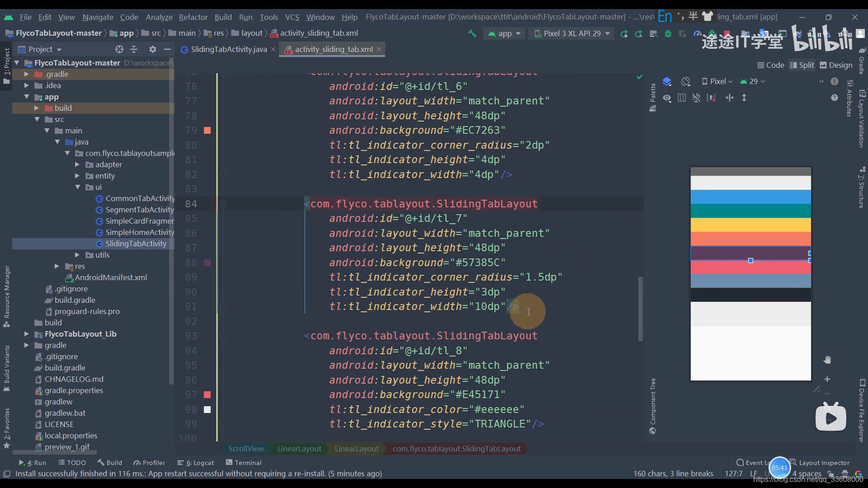Screen dimensions: 868x488
Task: Open Gradle side tool window
Action: coord(862,61)
